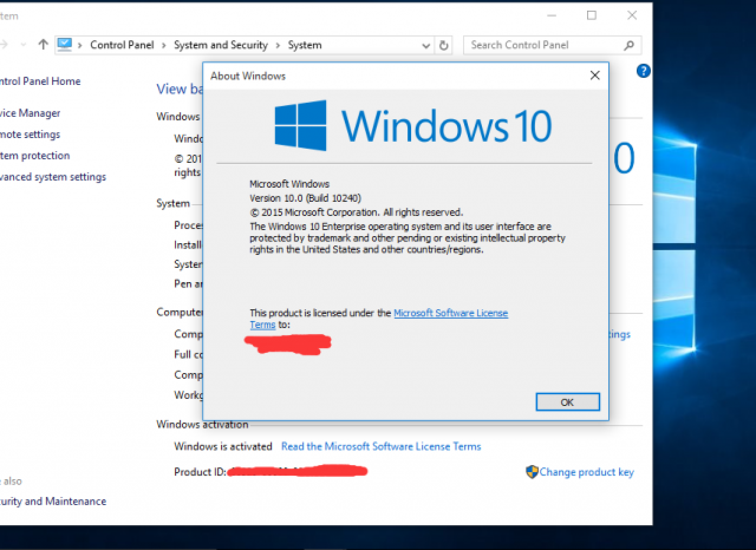Click the Windows activation section heading
Screen dimensions: 756x550
tap(202, 424)
